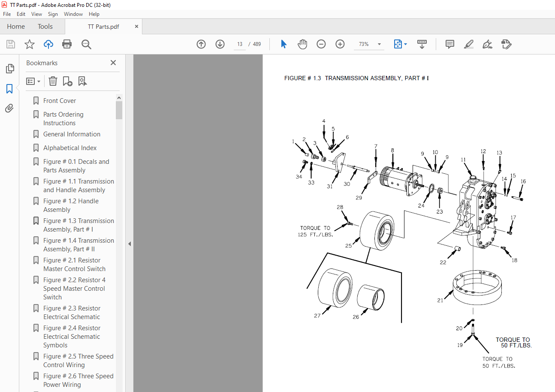Viewport: 555px width, 392px height.
Task: Go to next page with down arrow
Action: click(220, 44)
